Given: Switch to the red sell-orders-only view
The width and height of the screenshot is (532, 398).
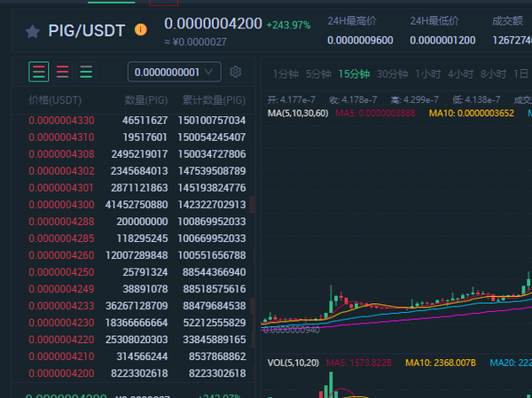Looking at the screenshot, I should coord(63,72).
